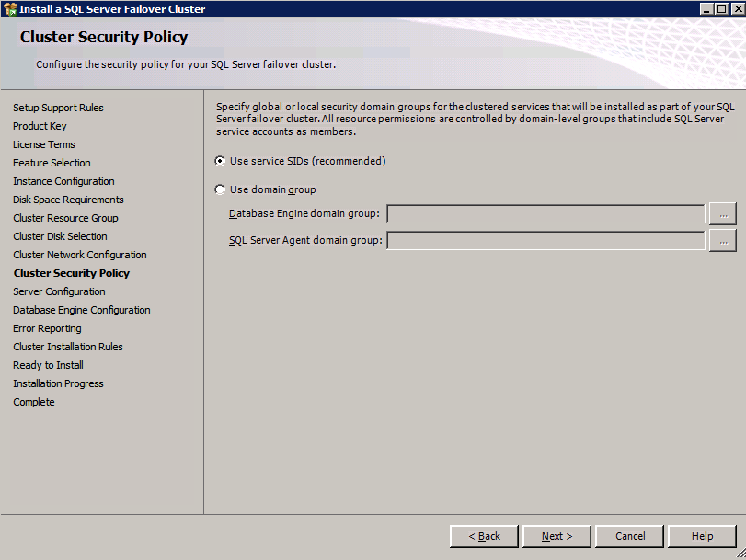Click the 'Specify global or local security' description
The image size is (746, 560).
(x=476, y=119)
